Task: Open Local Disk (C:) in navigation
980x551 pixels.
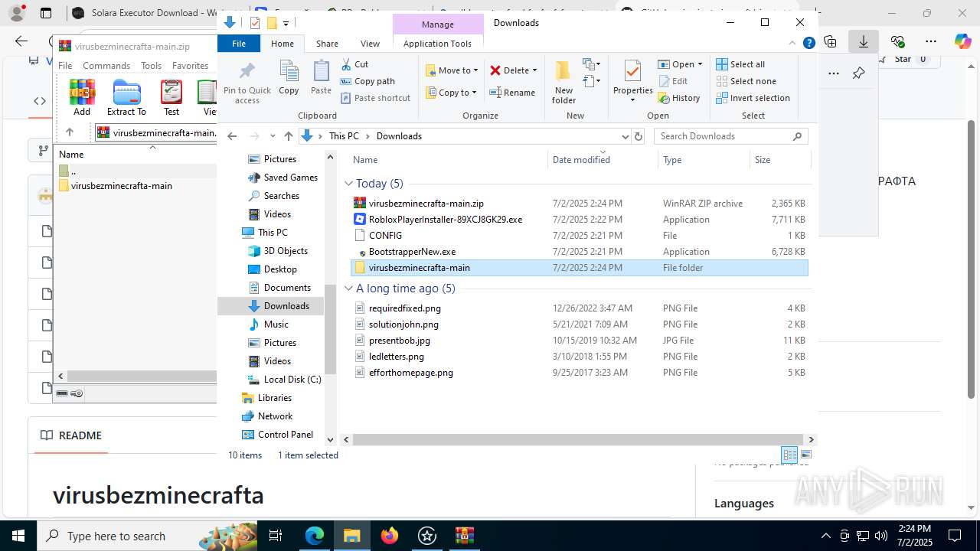Action: click(292, 380)
